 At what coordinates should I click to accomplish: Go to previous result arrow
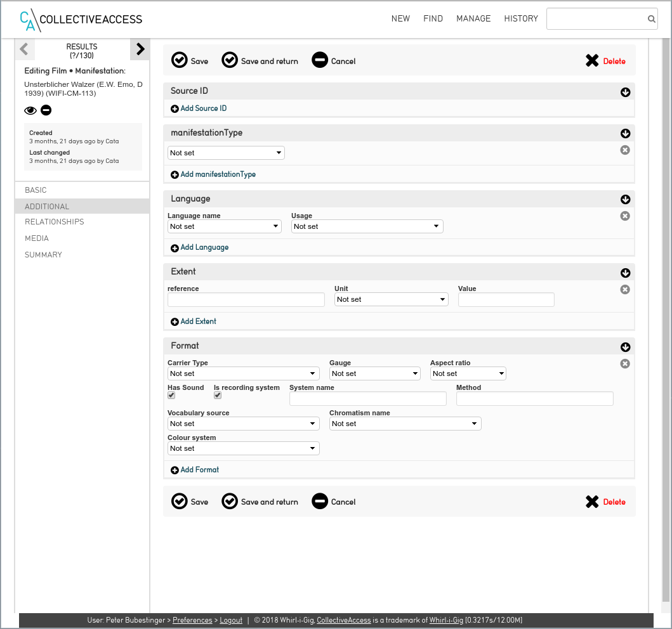click(x=24, y=49)
